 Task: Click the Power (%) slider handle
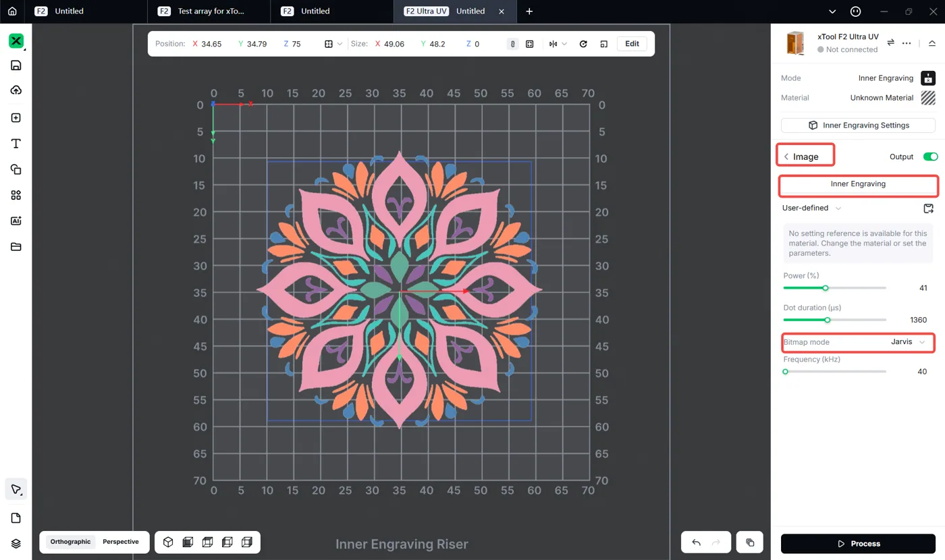click(825, 288)
